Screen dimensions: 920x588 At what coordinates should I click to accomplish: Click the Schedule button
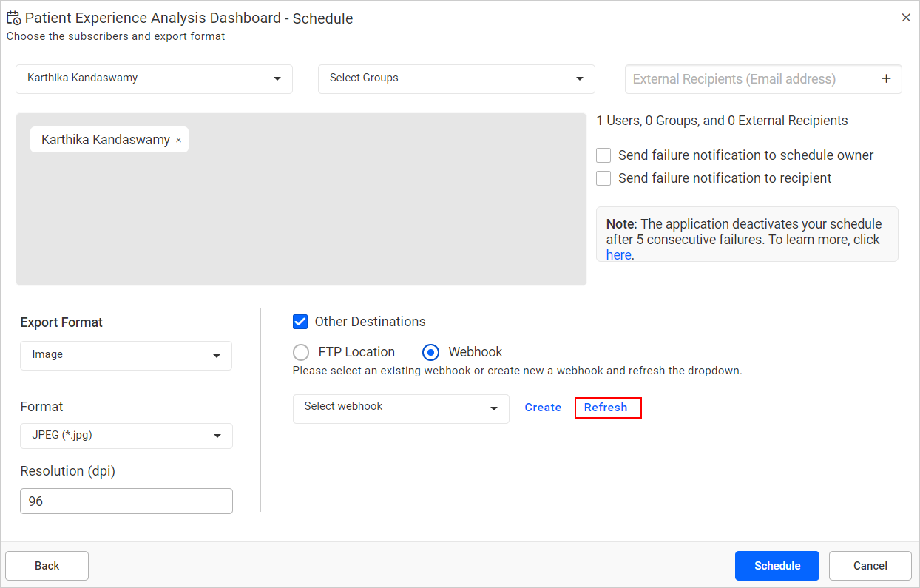point(777,566)
